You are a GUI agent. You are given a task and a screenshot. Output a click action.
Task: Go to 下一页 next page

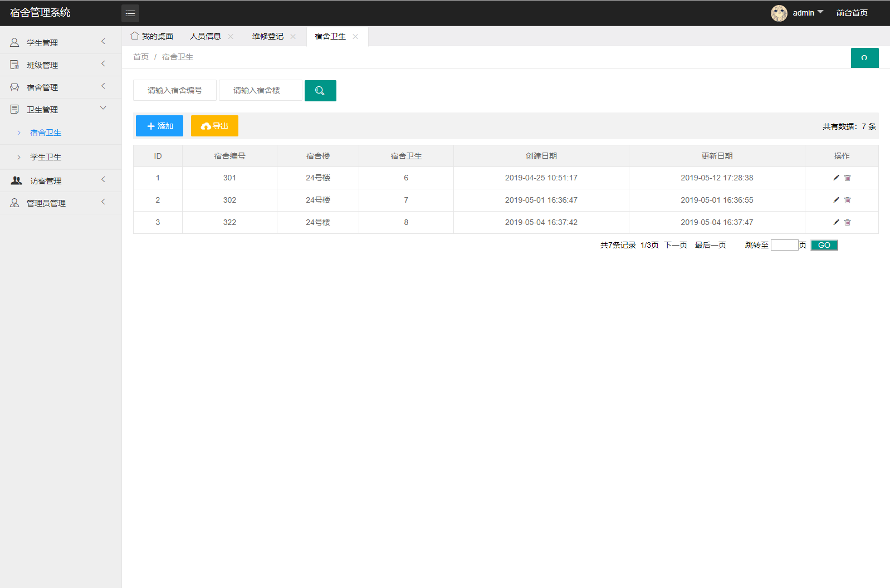pyautogui.click(x=675, y=245)
